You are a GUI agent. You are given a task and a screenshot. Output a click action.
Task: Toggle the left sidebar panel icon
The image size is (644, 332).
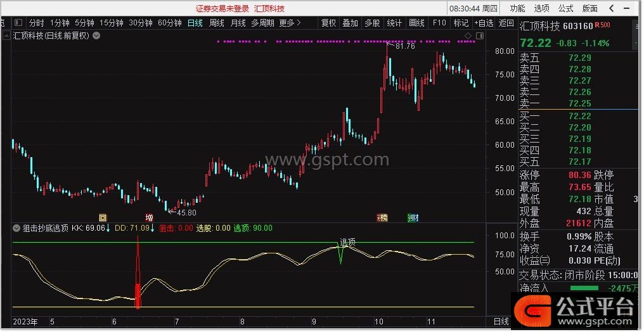click(18, 23)
